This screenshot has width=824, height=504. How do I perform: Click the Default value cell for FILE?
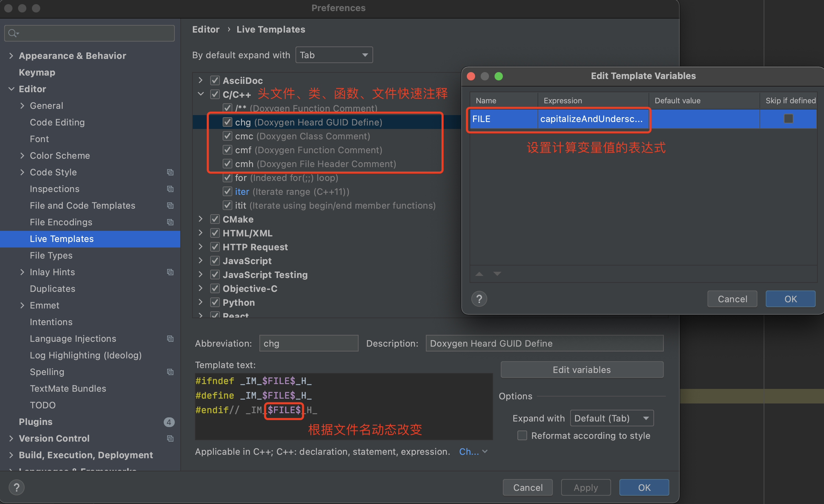(x=704, y=119)
